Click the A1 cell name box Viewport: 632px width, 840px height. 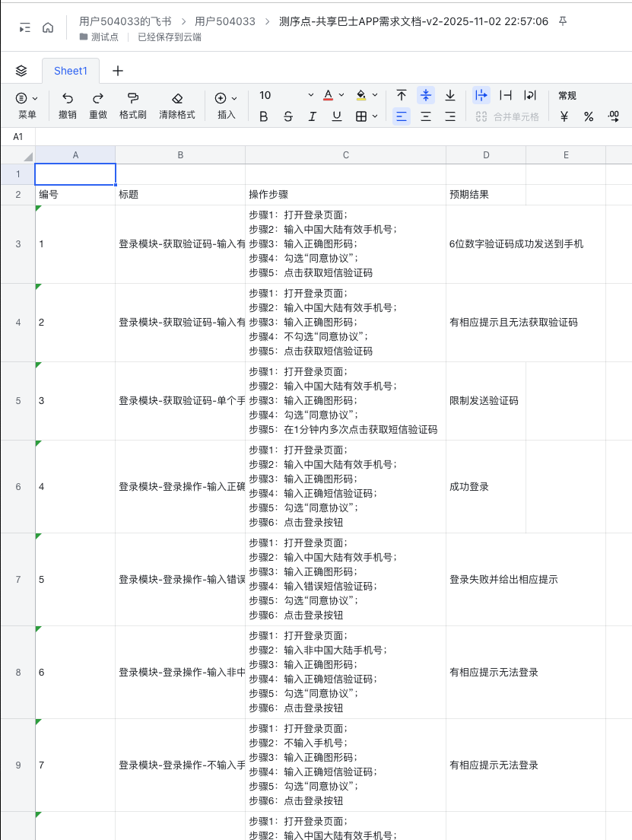pos(18,137)
